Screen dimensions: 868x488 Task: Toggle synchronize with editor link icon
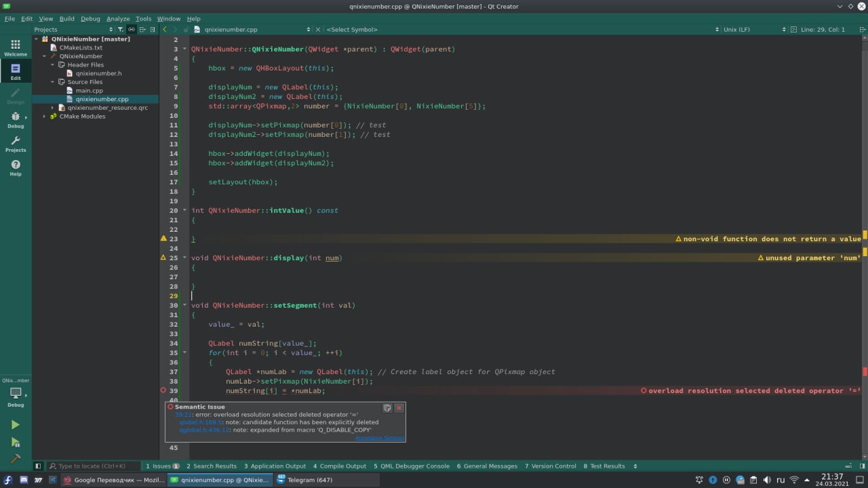[132, 30]
